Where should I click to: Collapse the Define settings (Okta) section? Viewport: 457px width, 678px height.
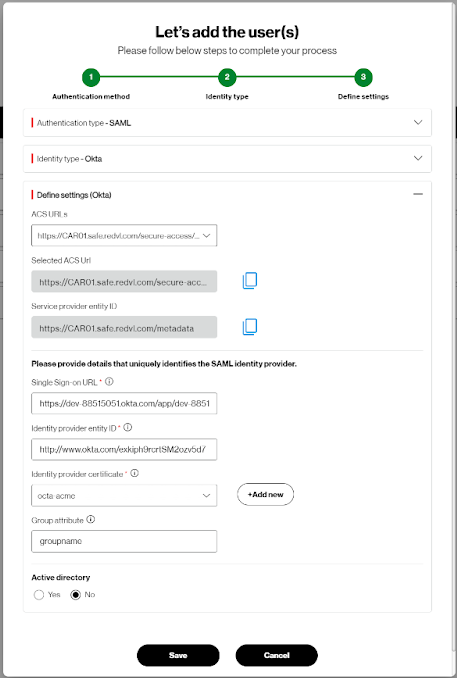click(x=418, y=194)
